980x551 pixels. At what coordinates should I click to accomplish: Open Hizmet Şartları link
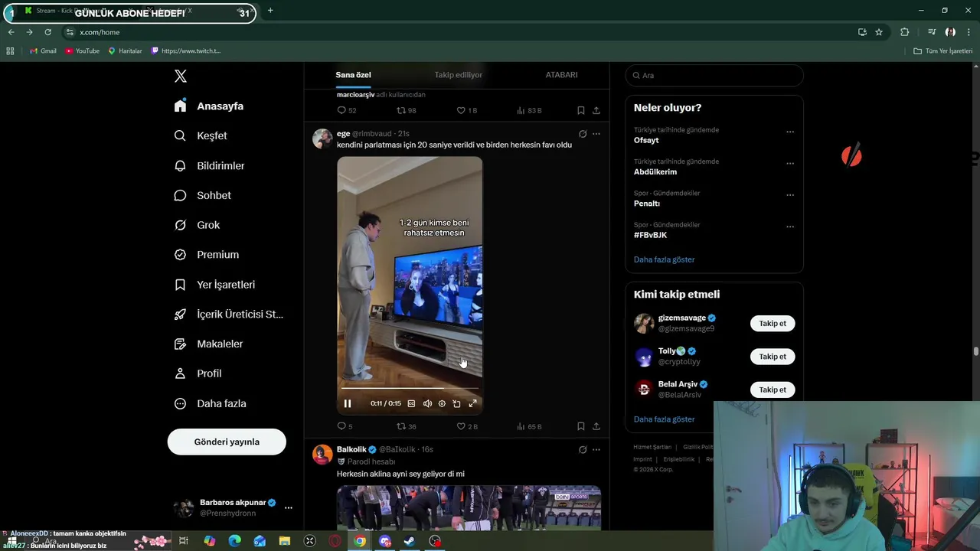pyautogui.click(x=652, y=447)
